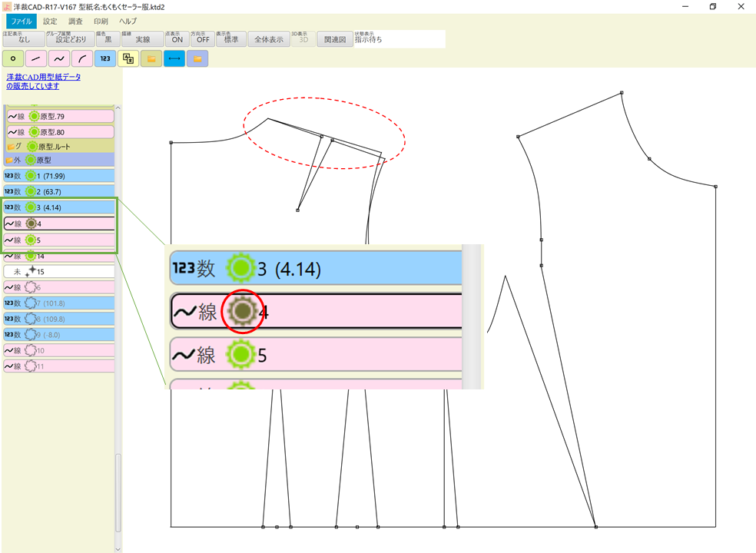Select the arc tool
Viewport: 756px width, 553px height.
[81, 58]
